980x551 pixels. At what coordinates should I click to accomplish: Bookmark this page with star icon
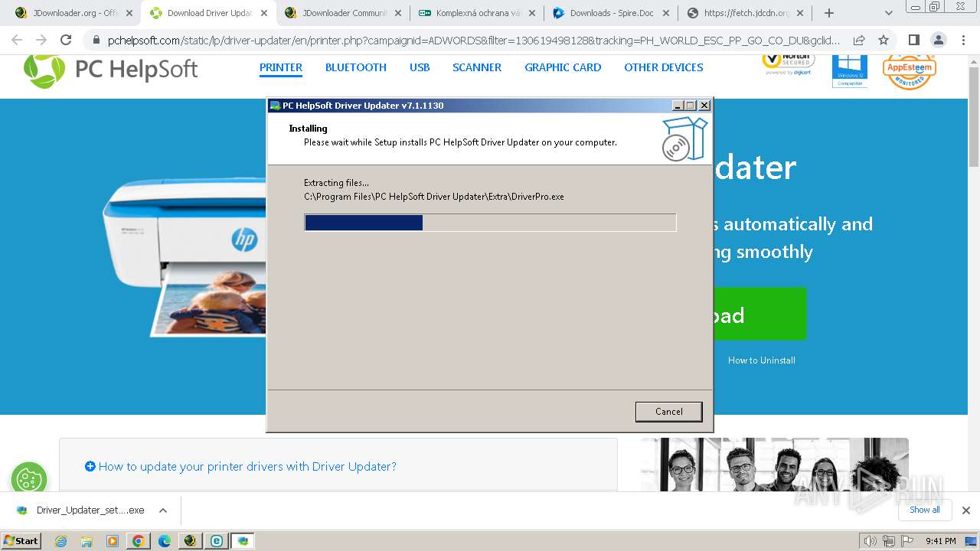point(884,41)
